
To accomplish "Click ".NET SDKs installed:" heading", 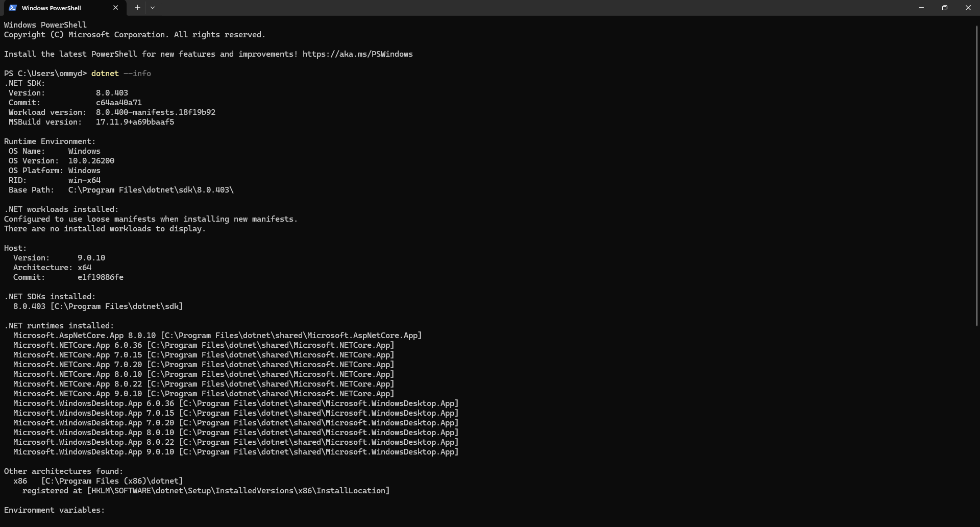I will [x=50, y=297].
